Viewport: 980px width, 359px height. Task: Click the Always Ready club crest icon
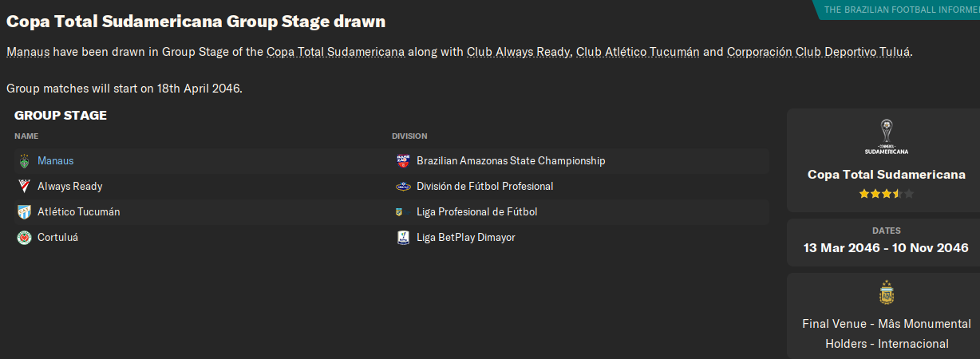pos(24,187)
